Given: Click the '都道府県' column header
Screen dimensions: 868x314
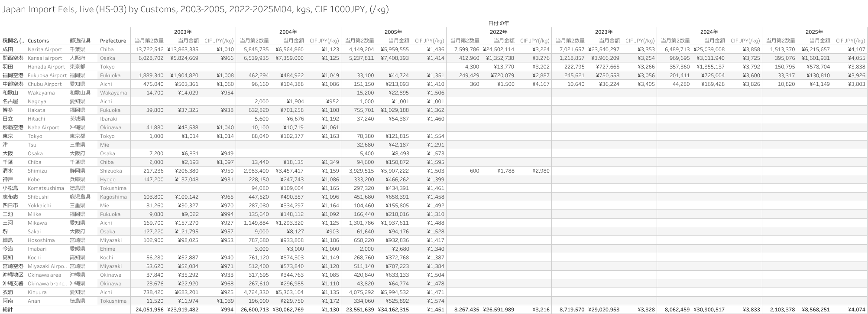Looking at the screenshot, I should (80, 41).
